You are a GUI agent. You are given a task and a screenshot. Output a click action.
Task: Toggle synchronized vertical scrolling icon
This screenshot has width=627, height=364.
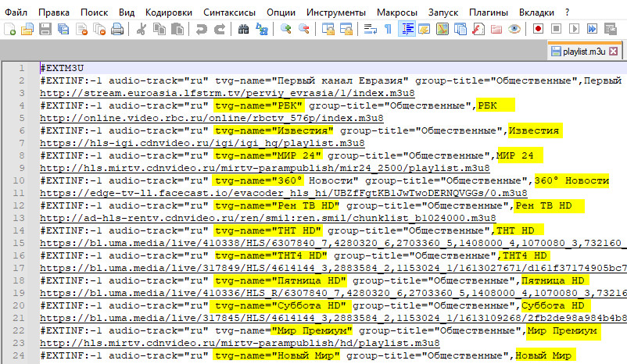(328, 29)
